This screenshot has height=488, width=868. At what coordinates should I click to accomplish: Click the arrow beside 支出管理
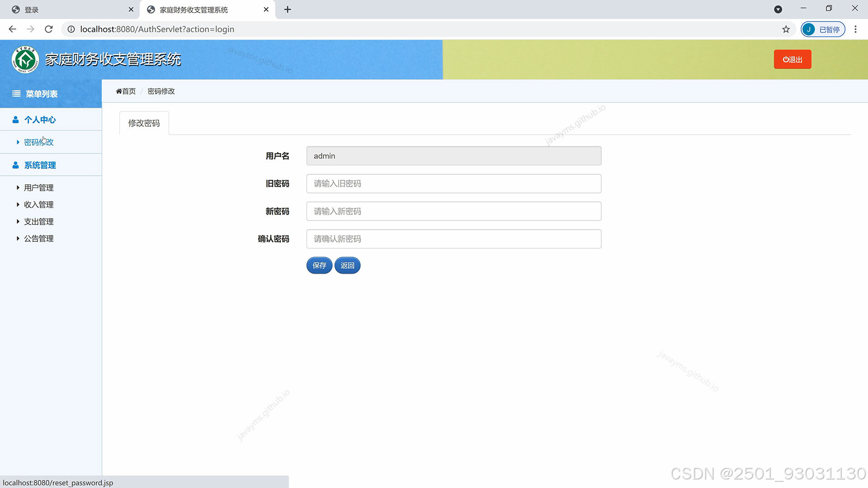18,221
